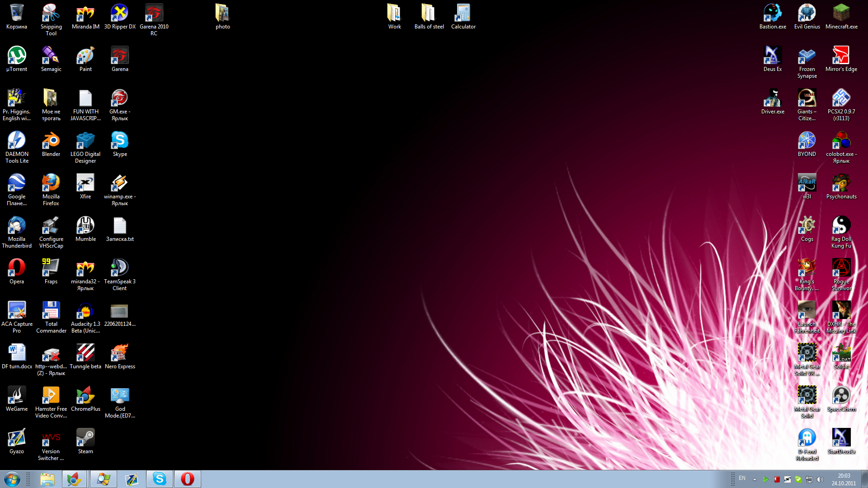This screenshot has height=488, width=868.
Task: Open the µTorrent desktop shortcut
Action: (x=17, y=56)
